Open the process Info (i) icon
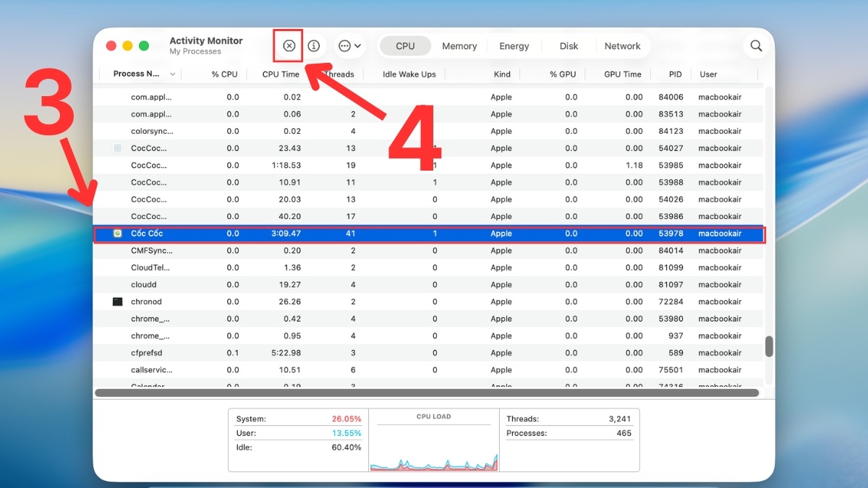This screenshot has width=868, height=488. 313,46
